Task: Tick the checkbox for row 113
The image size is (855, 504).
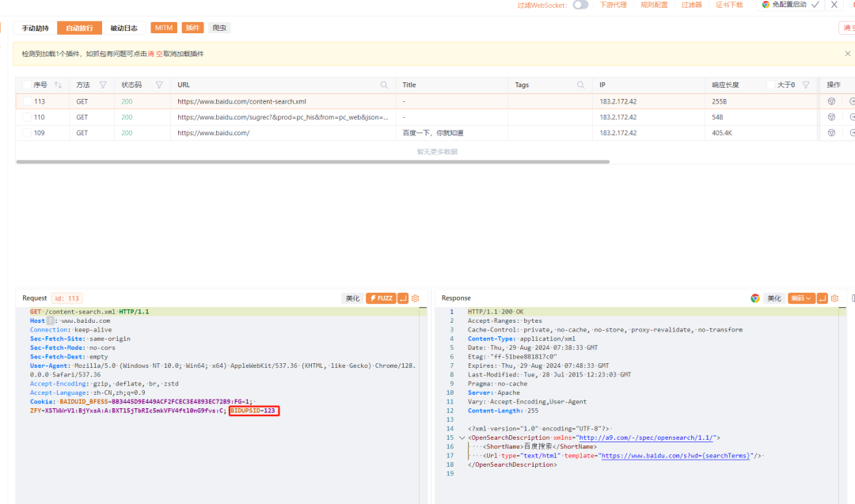Action: click(x=26, y=101)
